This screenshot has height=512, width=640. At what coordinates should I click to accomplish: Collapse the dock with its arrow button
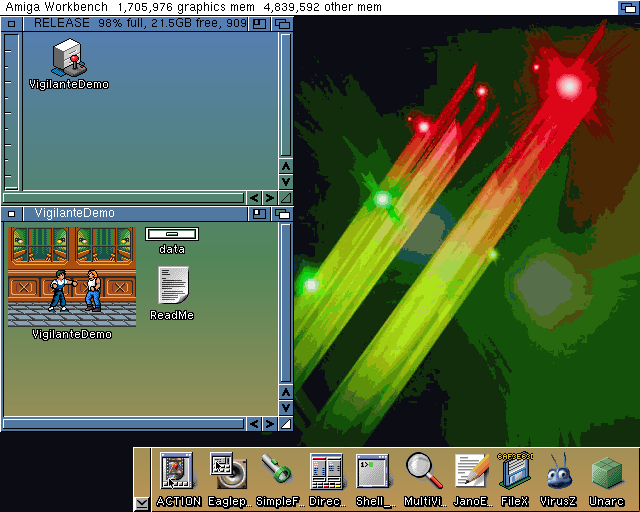click(142, 503)
